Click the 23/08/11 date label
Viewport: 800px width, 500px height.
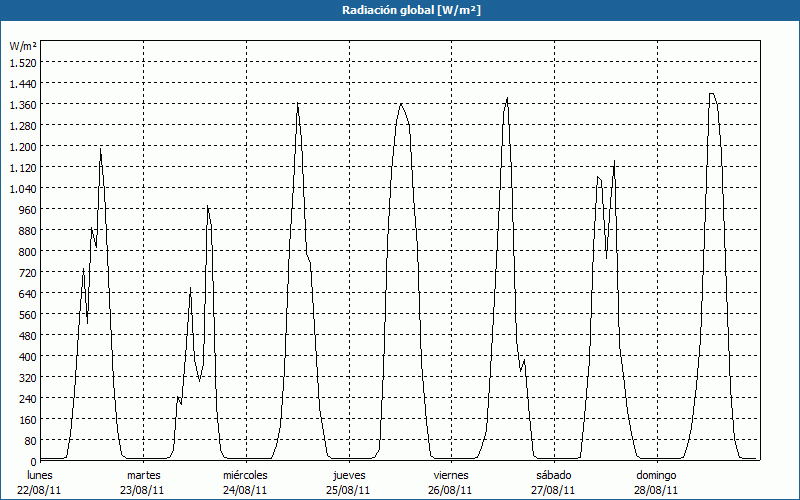pos(142,490)
